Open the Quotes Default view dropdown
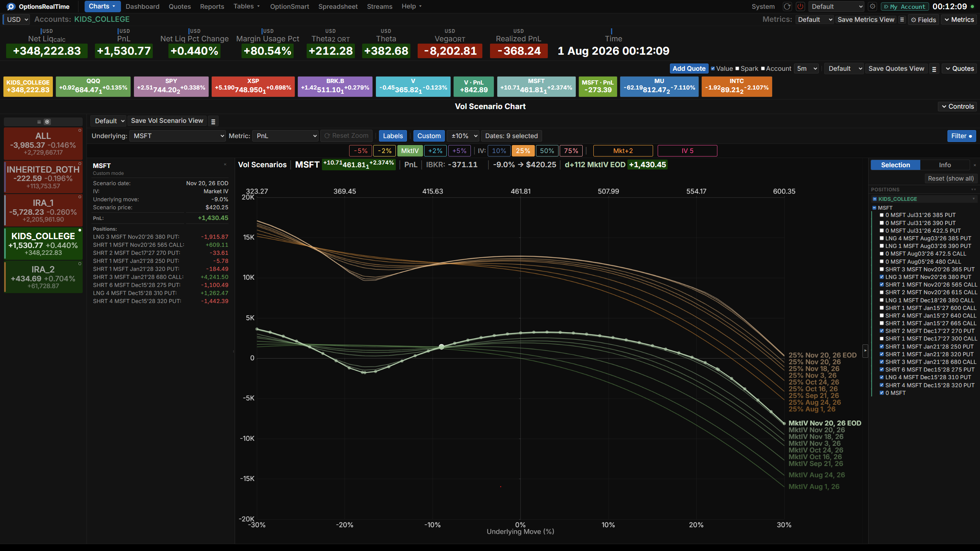Image resolution: width=980 pixels, height=551 pixels. 845,69
